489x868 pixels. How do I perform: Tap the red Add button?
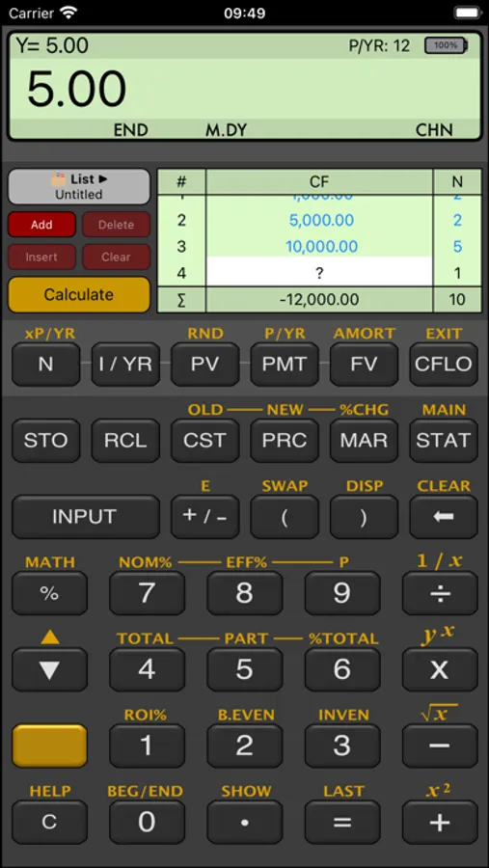[41, 225]
